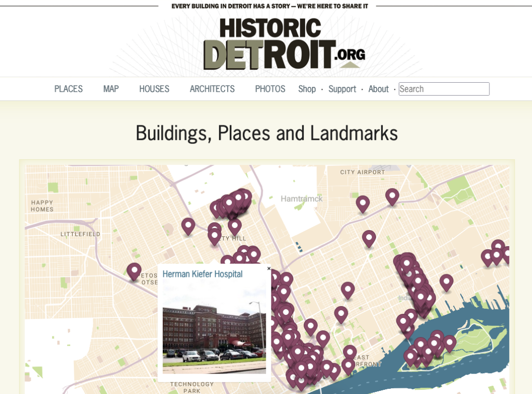Screen dimensions: 532x394
Task: Browse the Architects page
Action: point(212,89)
